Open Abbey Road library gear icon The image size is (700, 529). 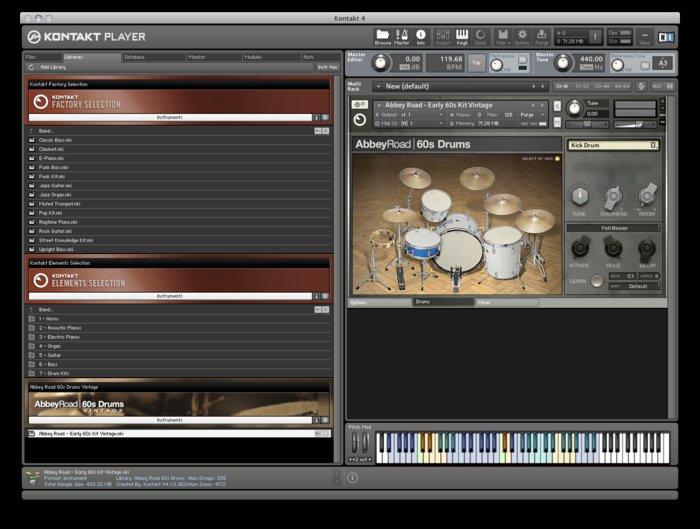tap(325, 420)
